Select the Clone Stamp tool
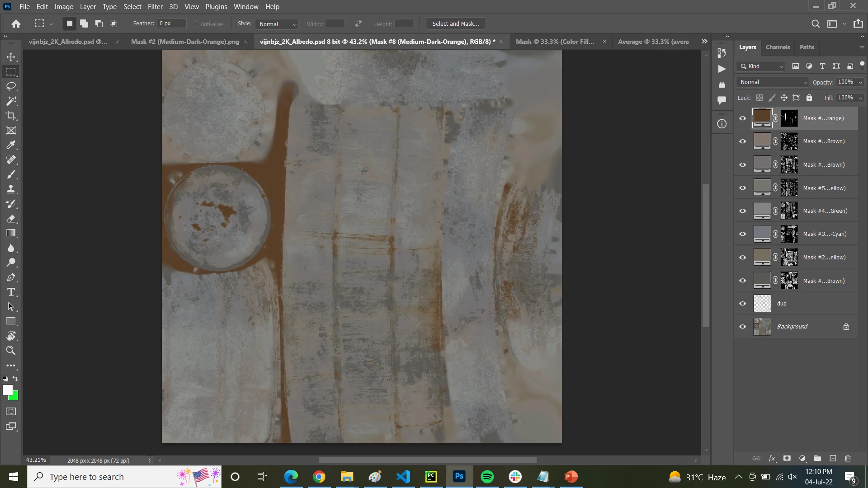This screenshot has width=868, height=488. [11, 189]
